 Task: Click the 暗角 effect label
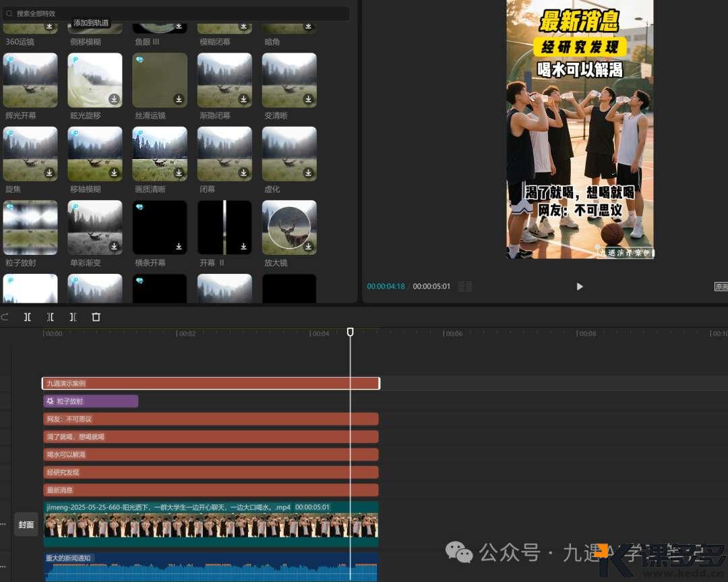pos(272,42)
